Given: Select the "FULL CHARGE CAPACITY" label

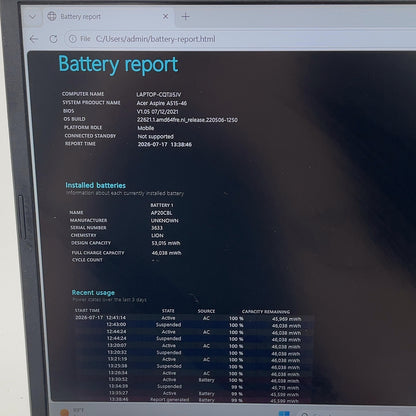Looking at the screenshot, I should 98,253.
